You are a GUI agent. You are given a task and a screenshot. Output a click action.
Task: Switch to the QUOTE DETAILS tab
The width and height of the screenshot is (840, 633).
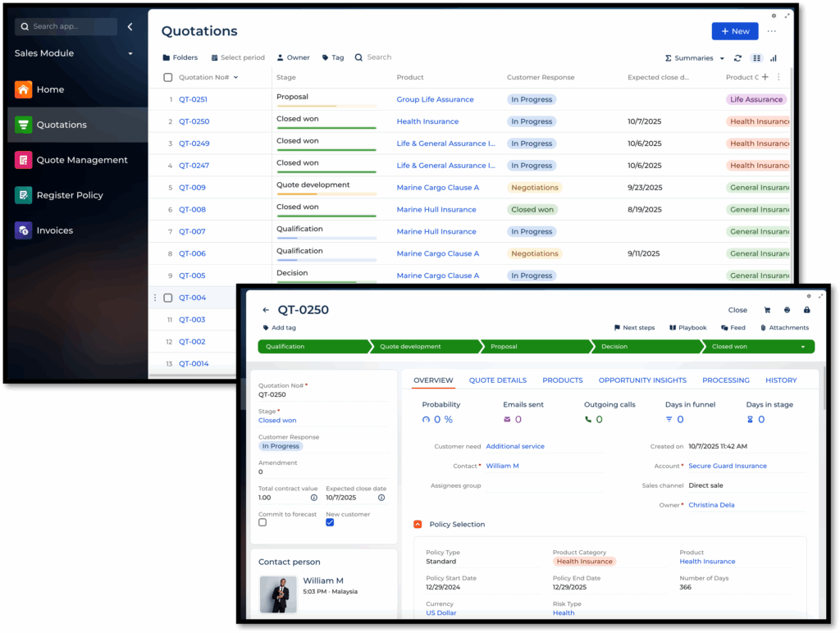[497, 380]
